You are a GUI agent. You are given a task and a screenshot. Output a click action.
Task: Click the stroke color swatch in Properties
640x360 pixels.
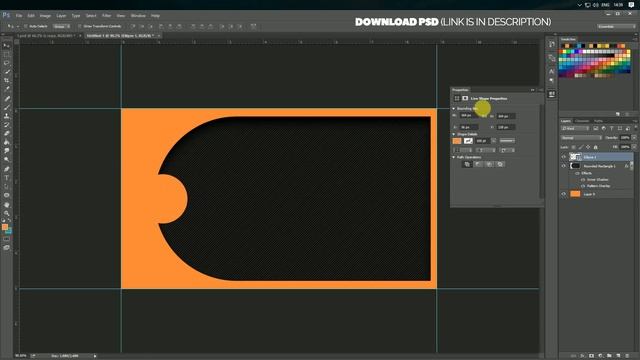[x=468, y=141]
